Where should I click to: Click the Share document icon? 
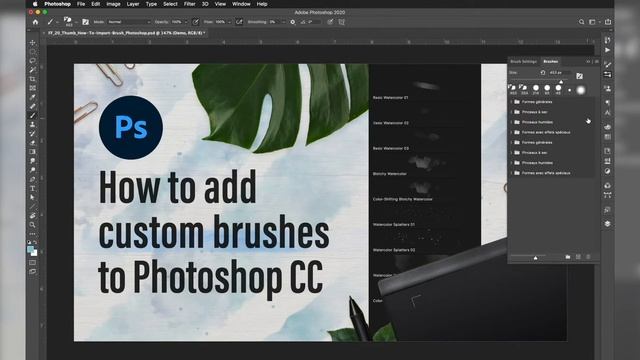(x=608, y=22)
